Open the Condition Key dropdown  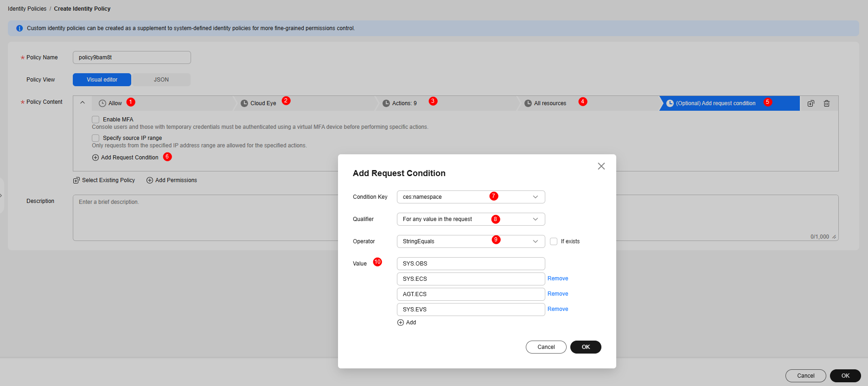(470, 197)
